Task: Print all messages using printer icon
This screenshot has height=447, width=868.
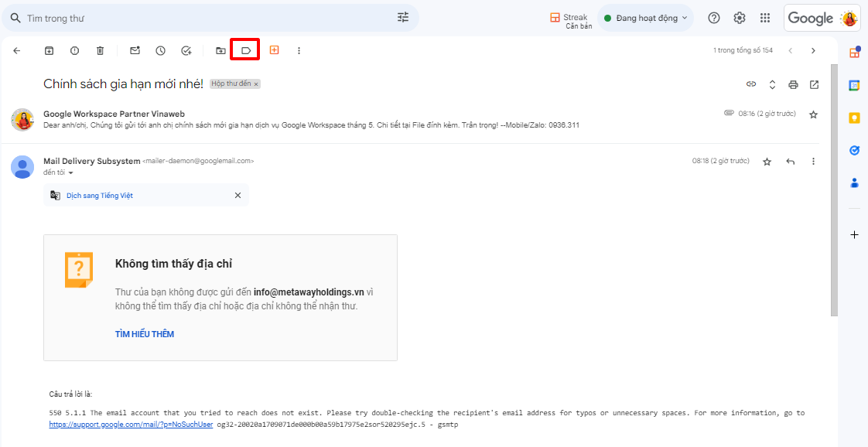Action: (793, 84)
